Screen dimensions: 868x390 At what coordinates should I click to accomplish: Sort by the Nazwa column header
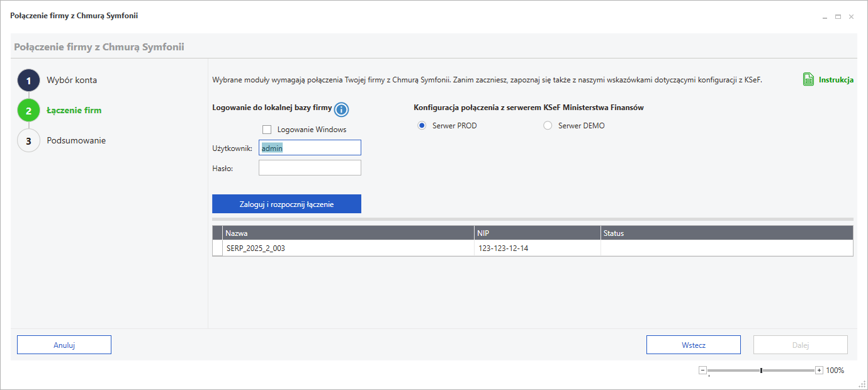pyautogui.click(x=348, y=233)
